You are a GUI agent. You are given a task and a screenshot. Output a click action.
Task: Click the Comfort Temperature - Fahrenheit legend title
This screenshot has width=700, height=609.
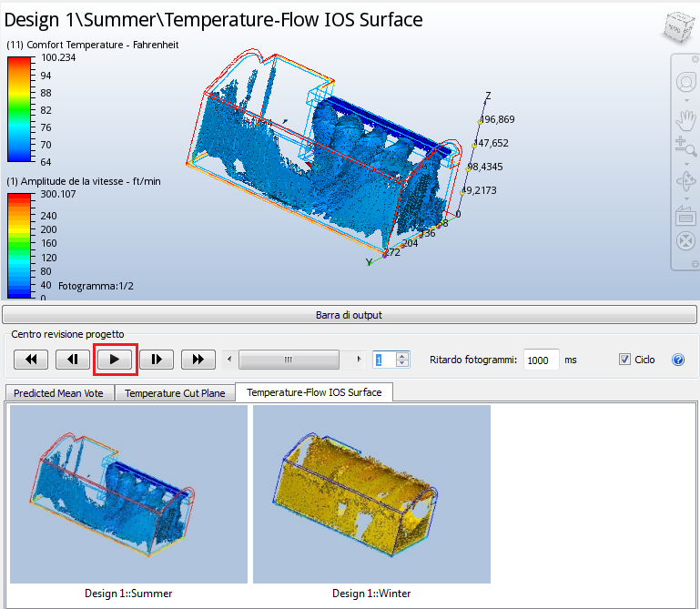93,45
